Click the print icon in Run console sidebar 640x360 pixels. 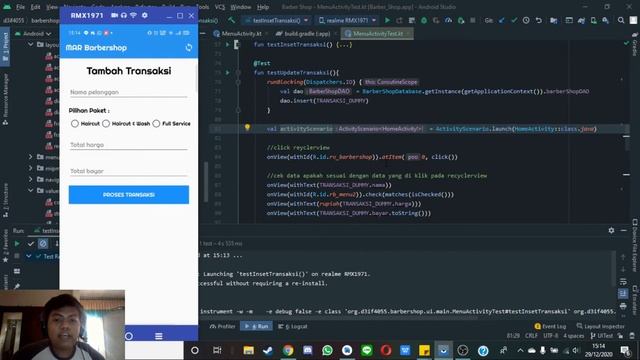(x=623, y=306)
